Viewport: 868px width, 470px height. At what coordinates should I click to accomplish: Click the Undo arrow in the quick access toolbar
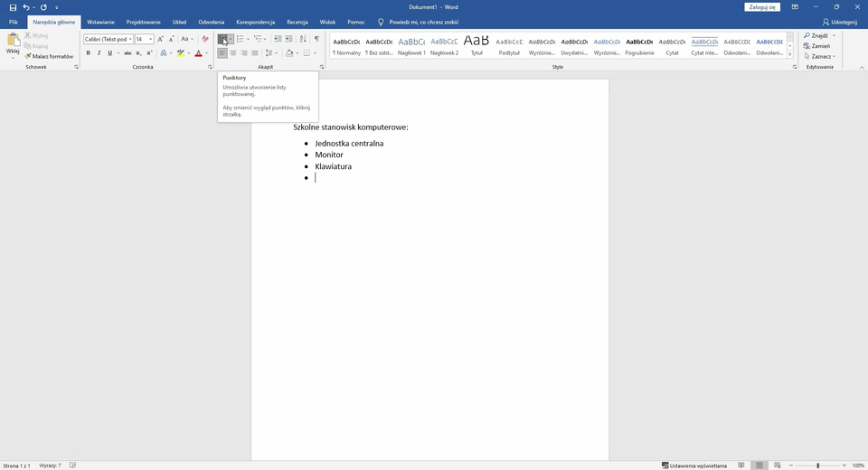[26, 7]
